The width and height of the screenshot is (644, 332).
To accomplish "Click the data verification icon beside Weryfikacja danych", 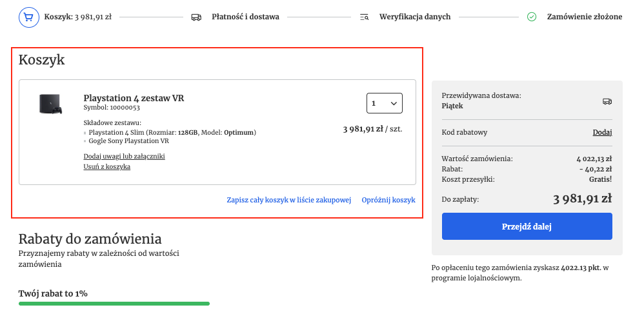I will 365,17.
